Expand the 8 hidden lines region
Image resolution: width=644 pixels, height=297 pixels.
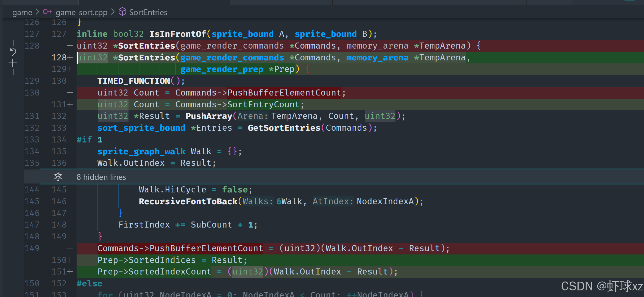(101, 177)
